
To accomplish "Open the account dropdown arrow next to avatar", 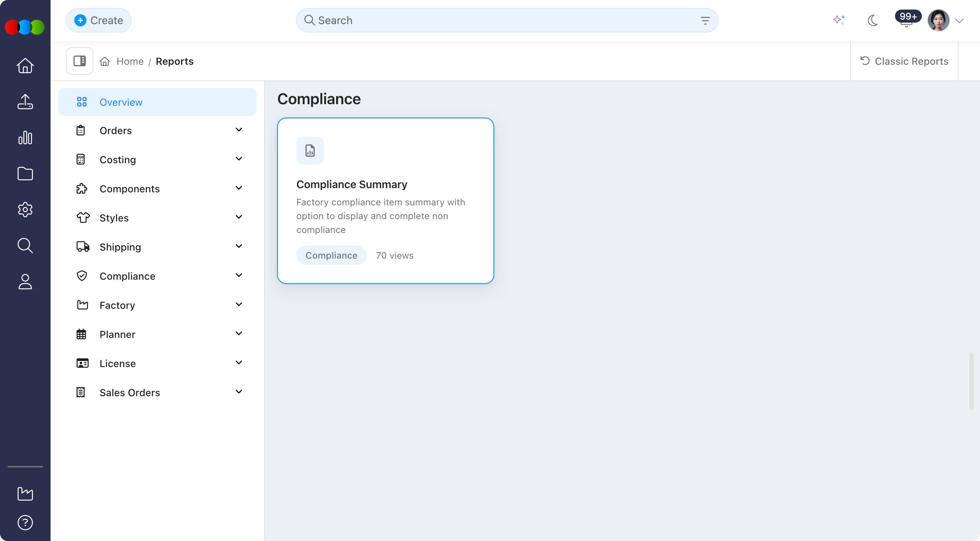I will pos(959,21).
